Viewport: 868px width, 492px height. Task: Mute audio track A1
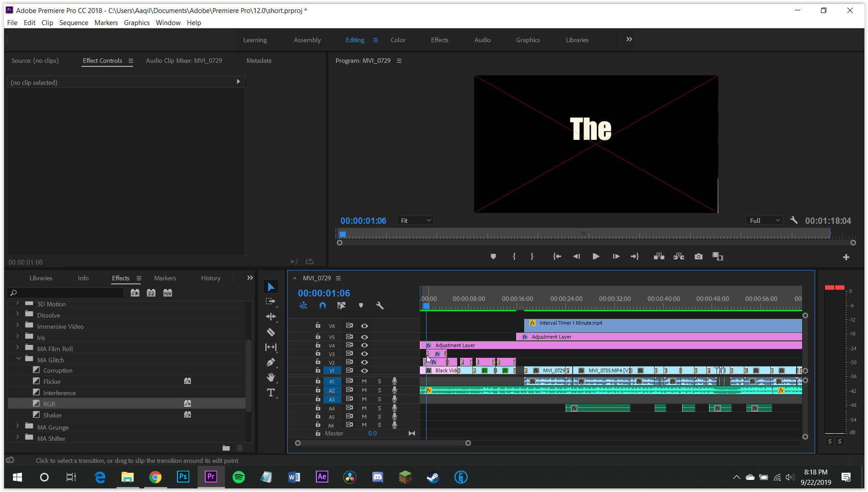click(364, 381)
